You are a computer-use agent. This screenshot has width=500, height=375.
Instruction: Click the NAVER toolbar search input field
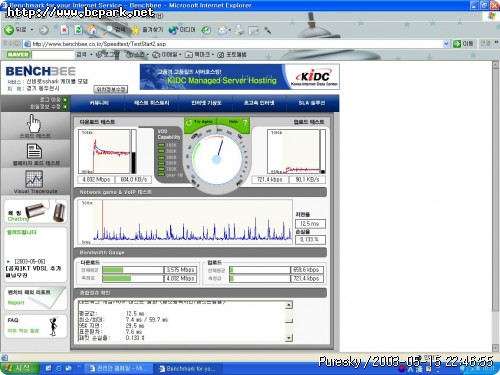coord(53,54)
